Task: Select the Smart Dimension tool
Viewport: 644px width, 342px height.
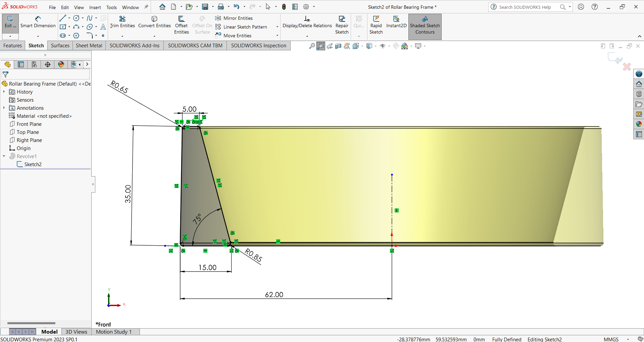Action: [x=38, y=22]
